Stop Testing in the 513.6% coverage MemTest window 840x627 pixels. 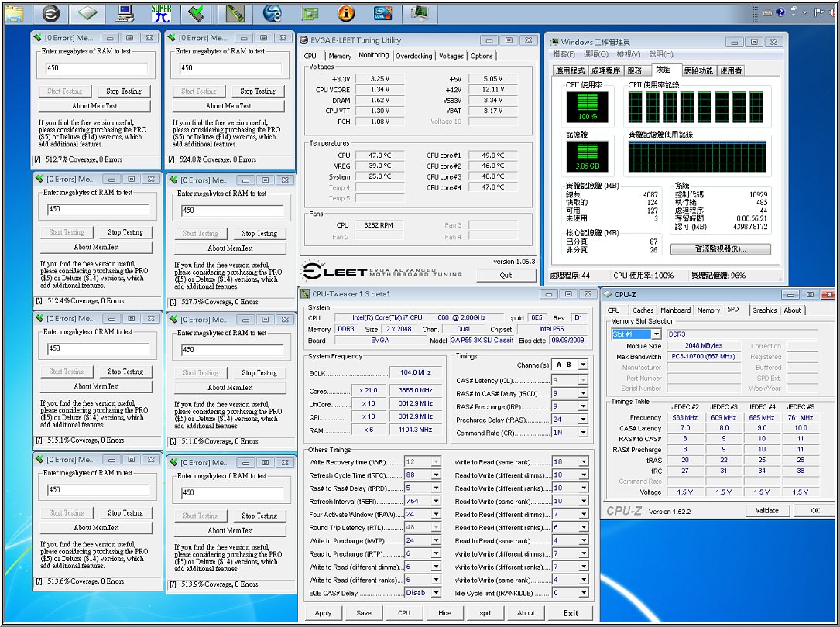tap(125, 513)
